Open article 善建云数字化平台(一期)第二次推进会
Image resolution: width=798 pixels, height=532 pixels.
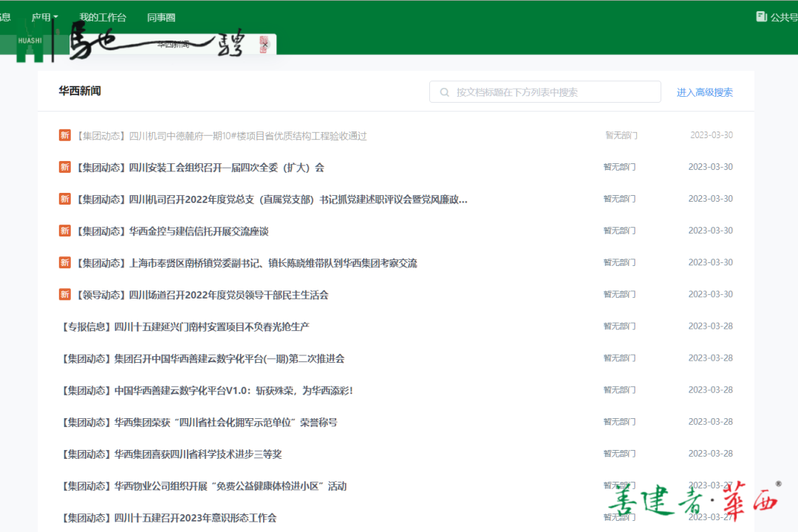(202, 359)
